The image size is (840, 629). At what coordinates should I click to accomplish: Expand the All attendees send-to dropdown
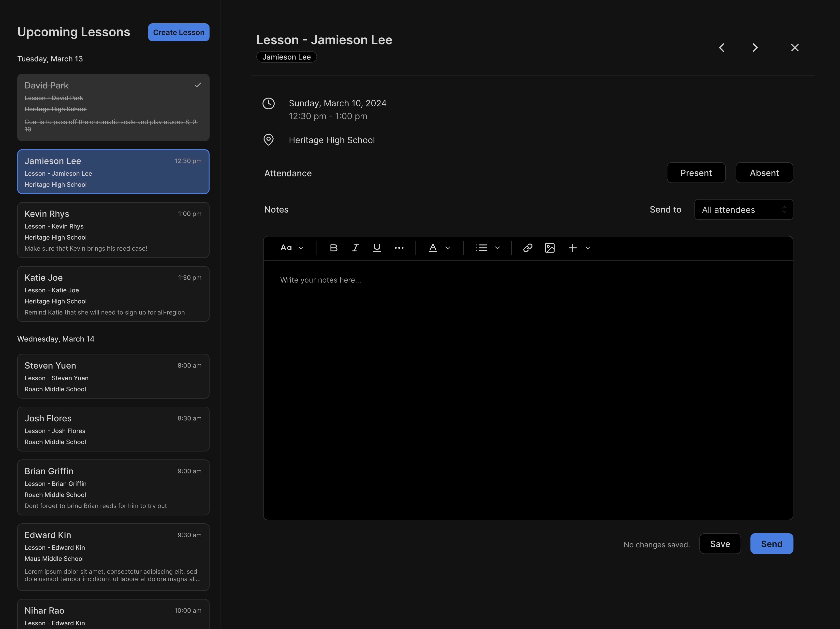pos(743,210)
